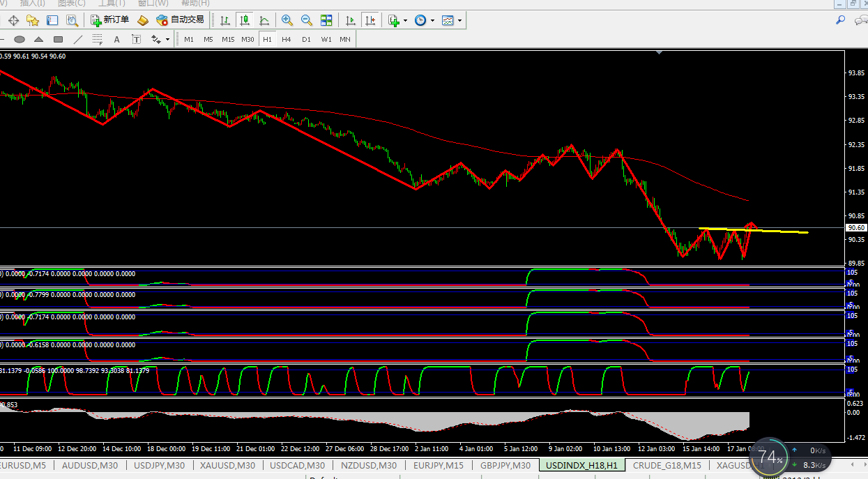This screenshot has height=479, width=868.
Task: Show the Terminal panel icon
Action: [x=52, y=20]
